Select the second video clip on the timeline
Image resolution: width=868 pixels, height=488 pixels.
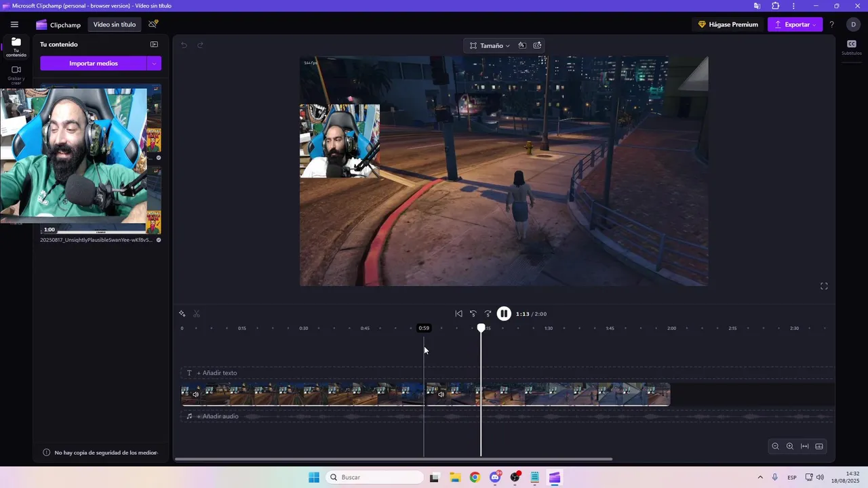tap(548, 394)
